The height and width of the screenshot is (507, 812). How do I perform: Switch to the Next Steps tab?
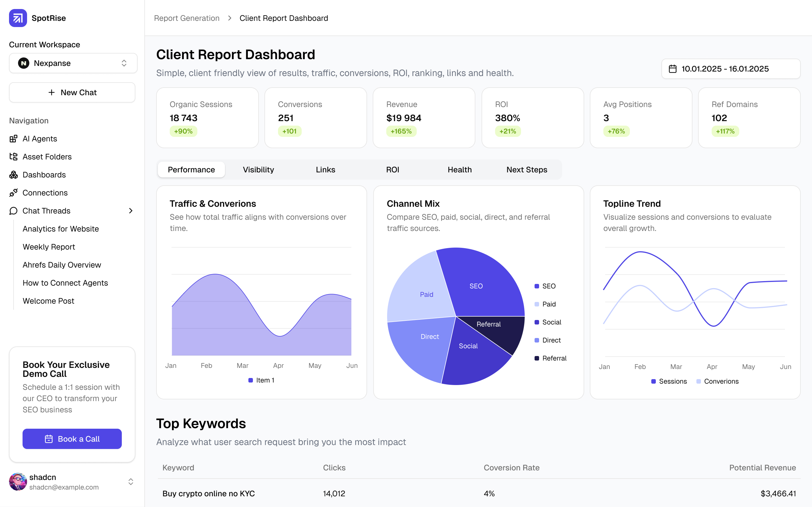[x=526, y=170]
